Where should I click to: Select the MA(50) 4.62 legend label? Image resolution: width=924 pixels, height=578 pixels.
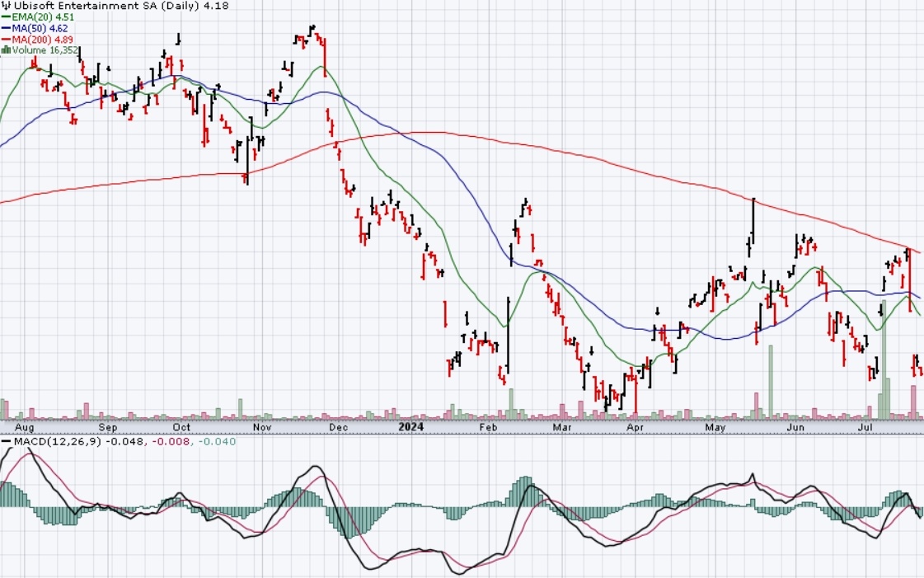point(39,28)
